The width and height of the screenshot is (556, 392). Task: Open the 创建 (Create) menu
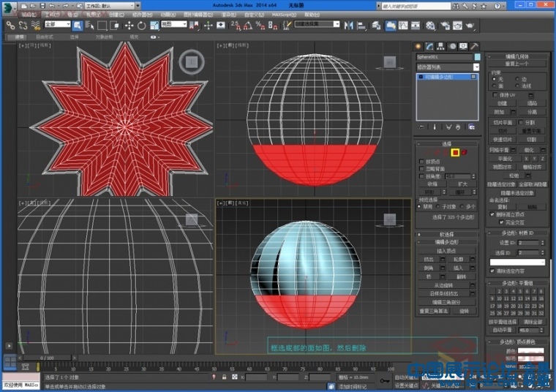point(116,15)
